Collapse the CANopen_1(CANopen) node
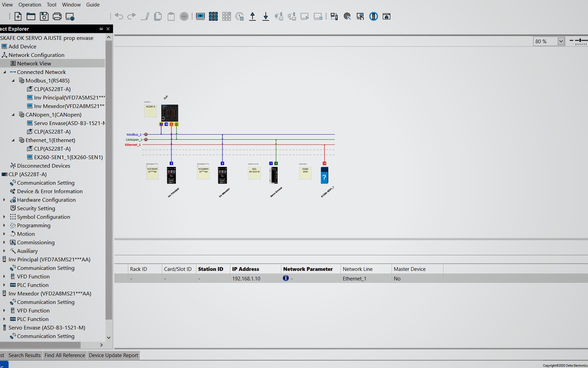 pos(13,114)
